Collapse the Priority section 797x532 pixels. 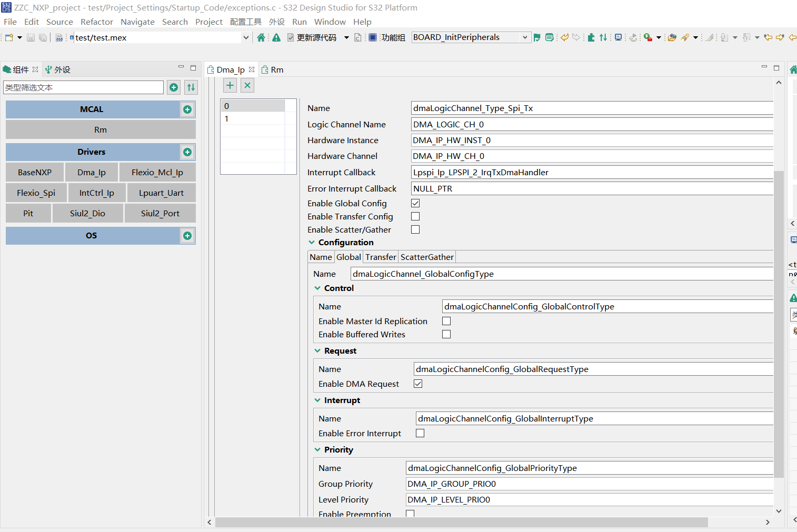click(317, 449)
